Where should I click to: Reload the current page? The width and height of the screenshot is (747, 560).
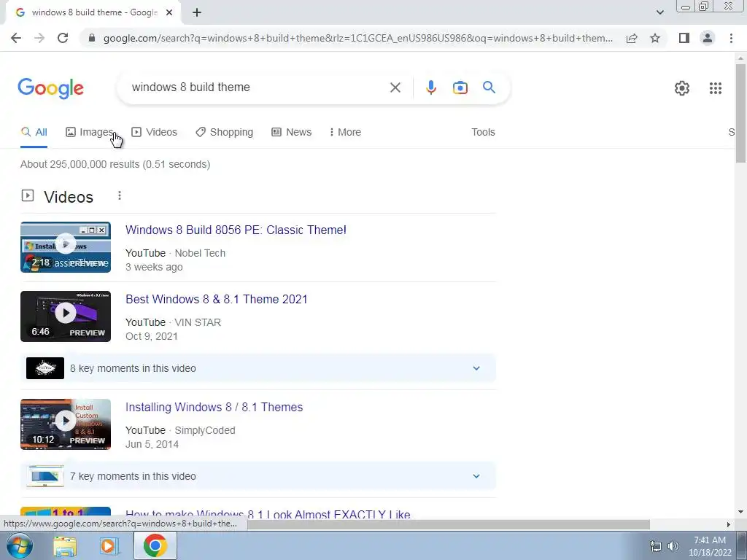tap(63, 38)
